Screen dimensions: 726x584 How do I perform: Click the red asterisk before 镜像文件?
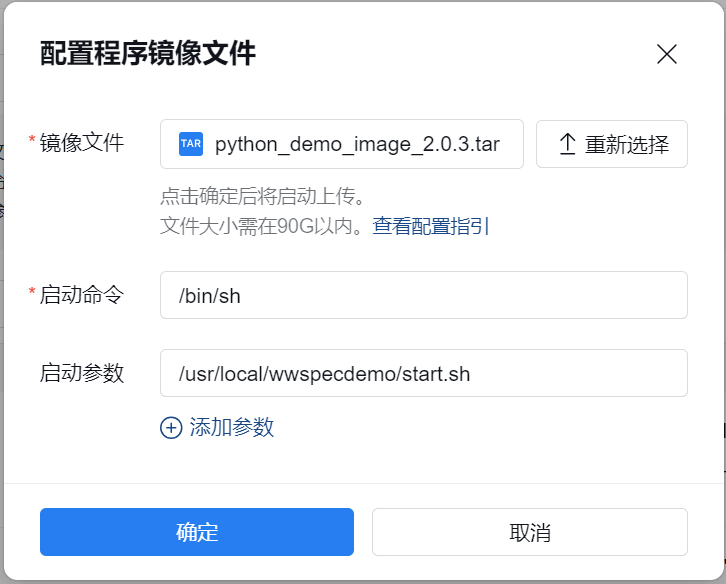pyautogui.click(x=32, y=141)
